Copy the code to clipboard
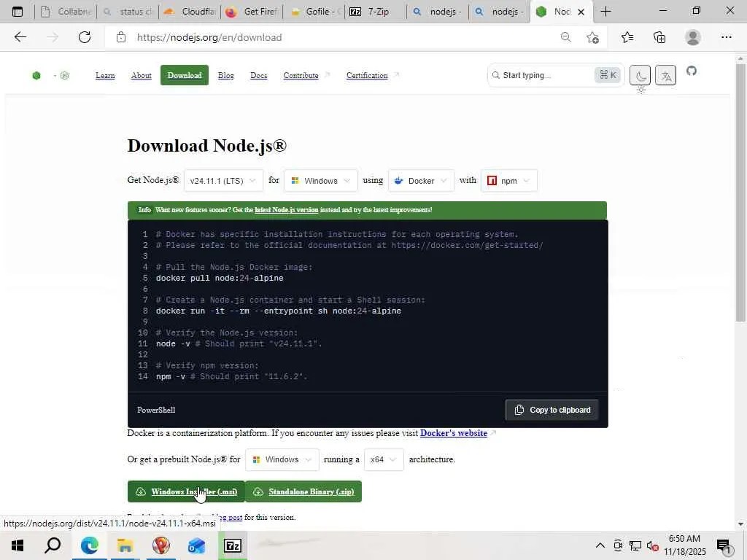 [551, 410]
